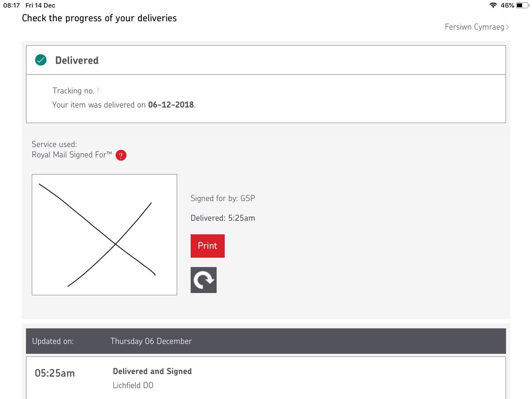Switch to the Welsh version link
This screenshot has width=532, height=399.
point(474,27)
